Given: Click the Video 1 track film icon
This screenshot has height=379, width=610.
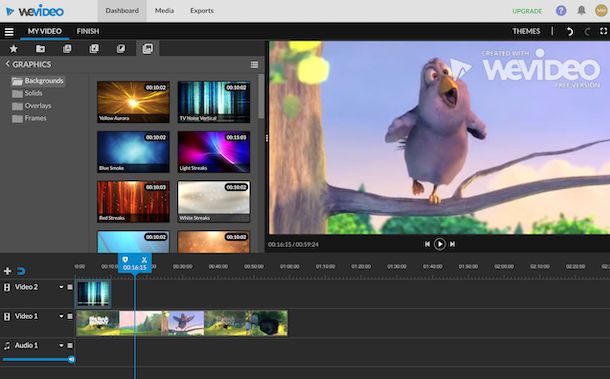Looking at the screenshot, I should (x=7, y=316).
